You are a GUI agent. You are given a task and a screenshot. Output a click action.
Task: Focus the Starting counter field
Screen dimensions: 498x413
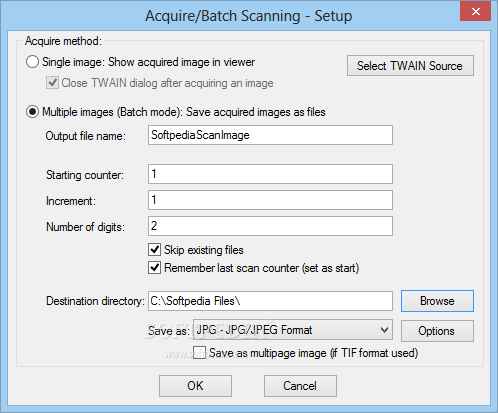pos(270,174)
